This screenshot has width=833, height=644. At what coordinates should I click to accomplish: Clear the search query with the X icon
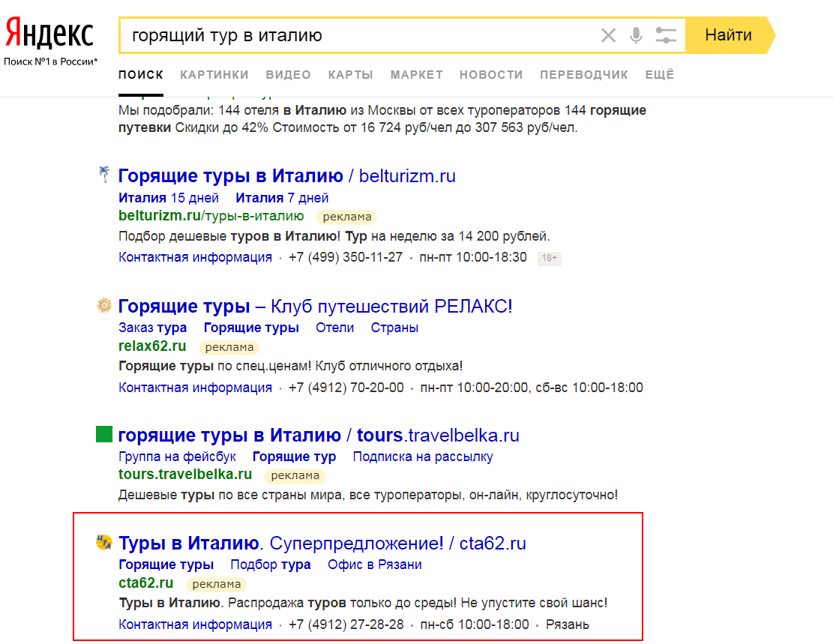tap(608, 35)
